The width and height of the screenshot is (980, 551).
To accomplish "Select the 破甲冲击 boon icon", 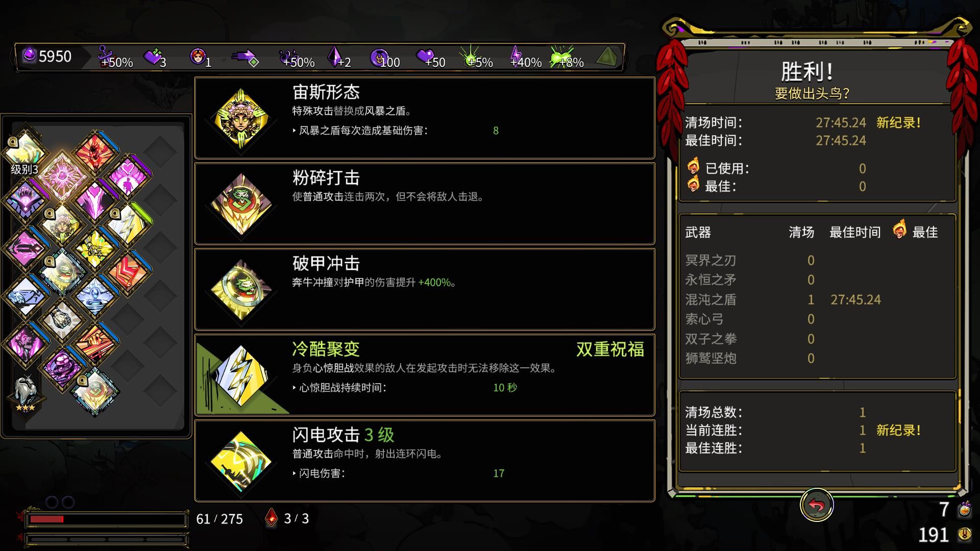I will (x=241, y=289).
